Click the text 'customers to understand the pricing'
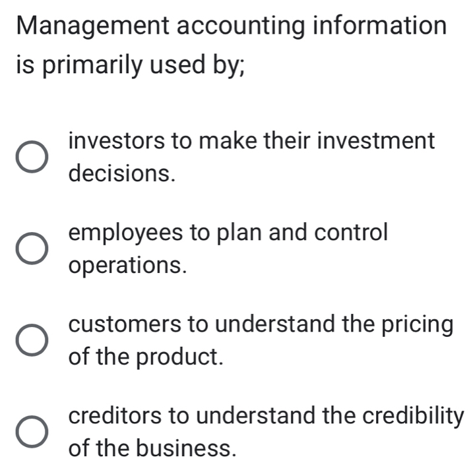Image resolution: width=473 pixels, height=476 pixels. point(261,324)
